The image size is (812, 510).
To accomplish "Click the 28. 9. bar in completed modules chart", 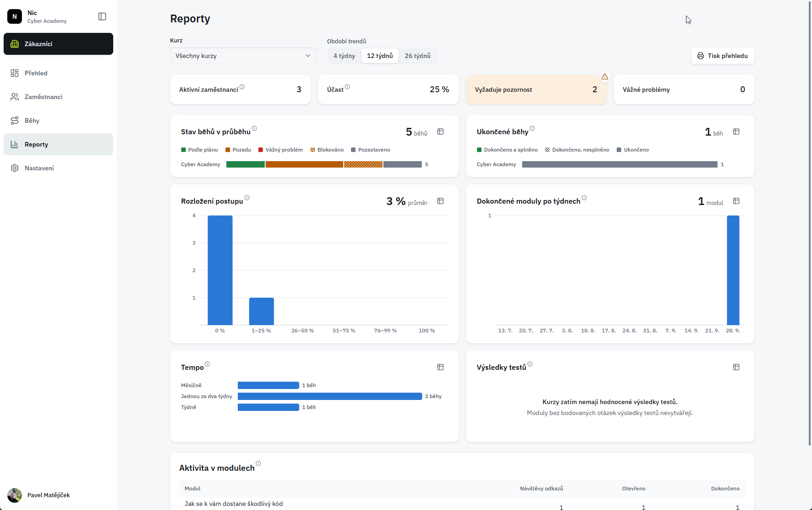I will 733,270.
